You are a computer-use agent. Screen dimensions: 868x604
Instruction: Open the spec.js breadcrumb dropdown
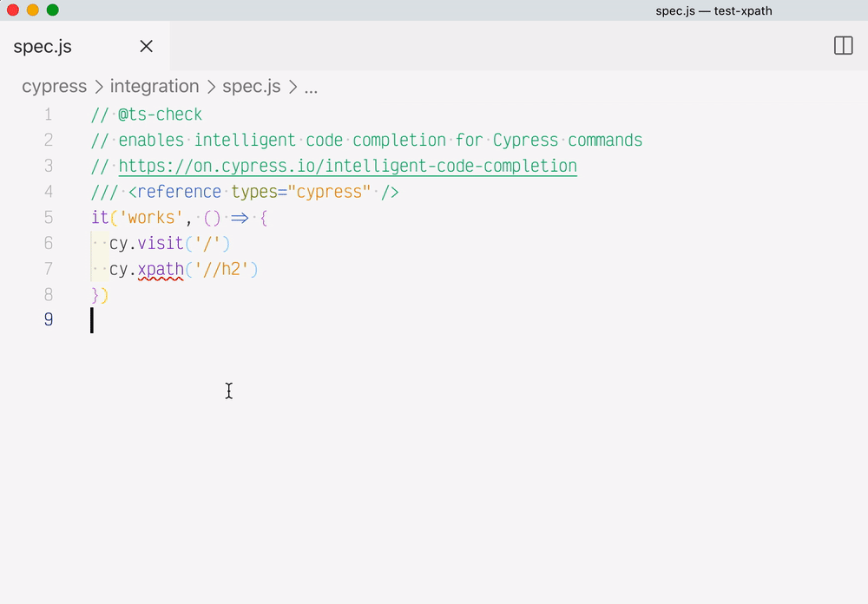tap(251, 86)
